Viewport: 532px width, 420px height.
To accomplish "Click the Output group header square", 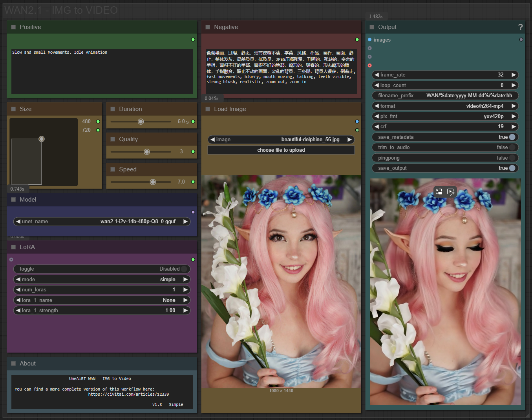I will [372, 27].
